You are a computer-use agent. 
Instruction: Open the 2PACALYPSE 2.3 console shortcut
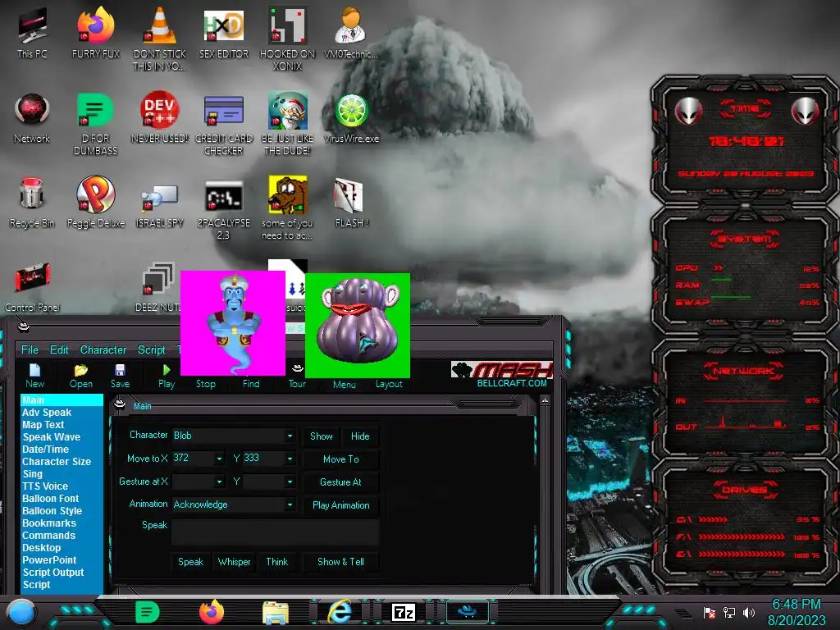224,209
